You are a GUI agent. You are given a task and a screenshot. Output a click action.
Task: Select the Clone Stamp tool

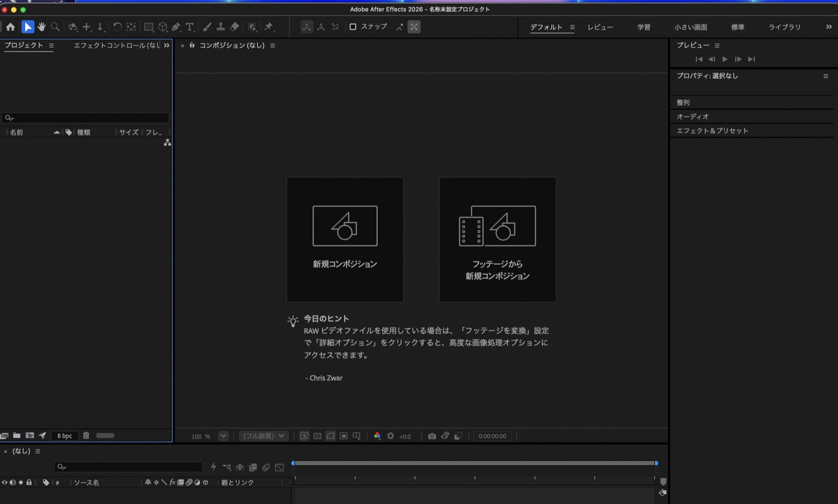point(221,27)
